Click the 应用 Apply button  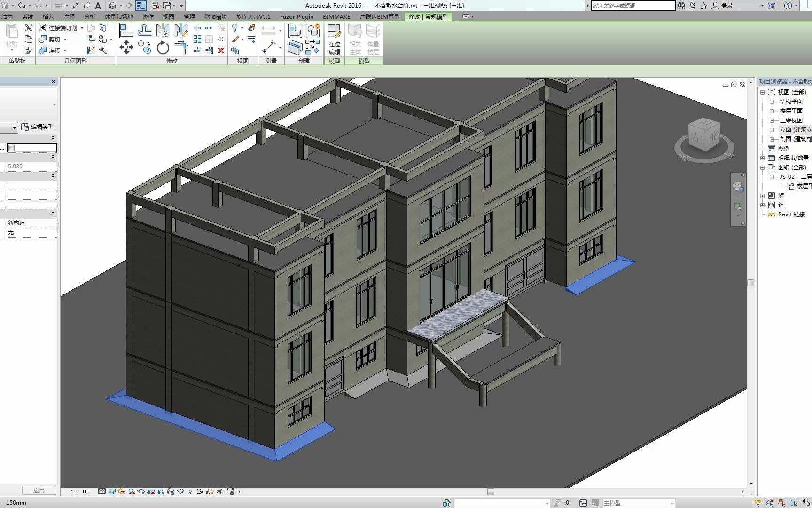pos(39,490)
